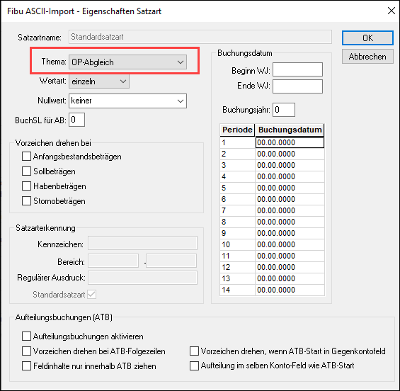Screen dimensions: 400x391
Task: Open the Thema dropdown showing OP-Abgleich
Action: pos(128,62)
